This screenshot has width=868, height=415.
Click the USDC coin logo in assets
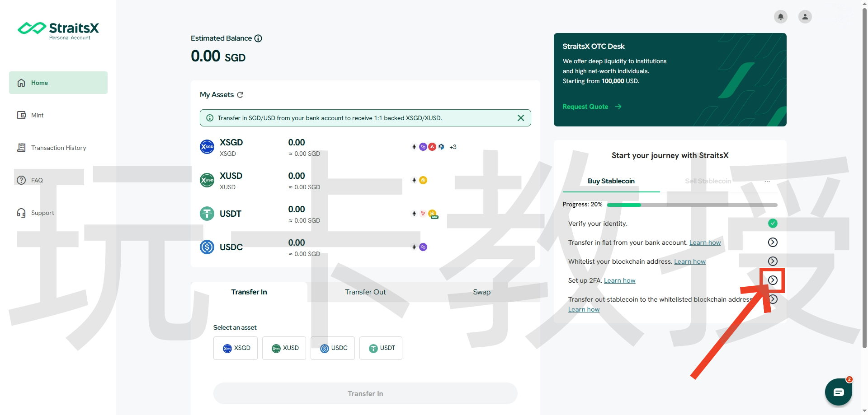pos(207,247)
